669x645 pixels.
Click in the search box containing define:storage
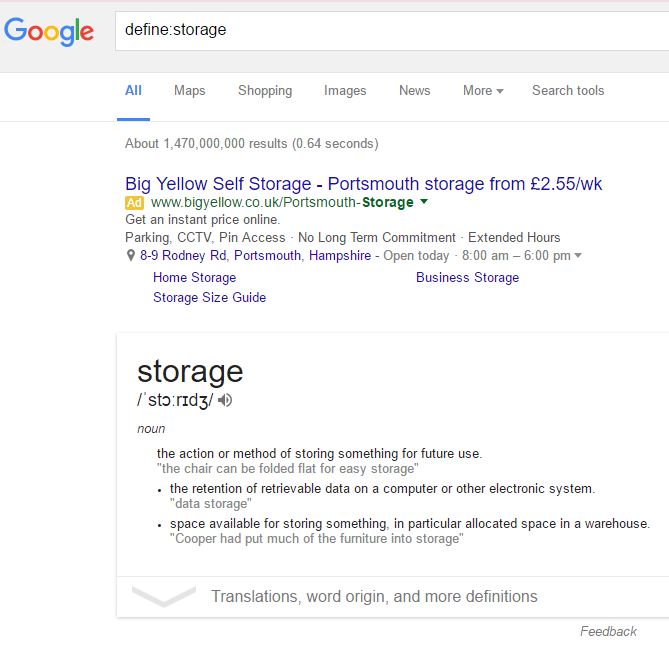point(392,31)
